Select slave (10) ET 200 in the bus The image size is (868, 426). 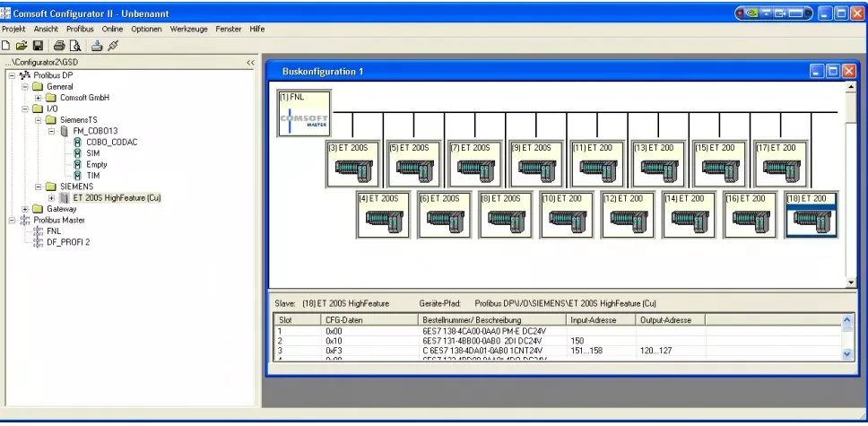[x=567, y=215]
